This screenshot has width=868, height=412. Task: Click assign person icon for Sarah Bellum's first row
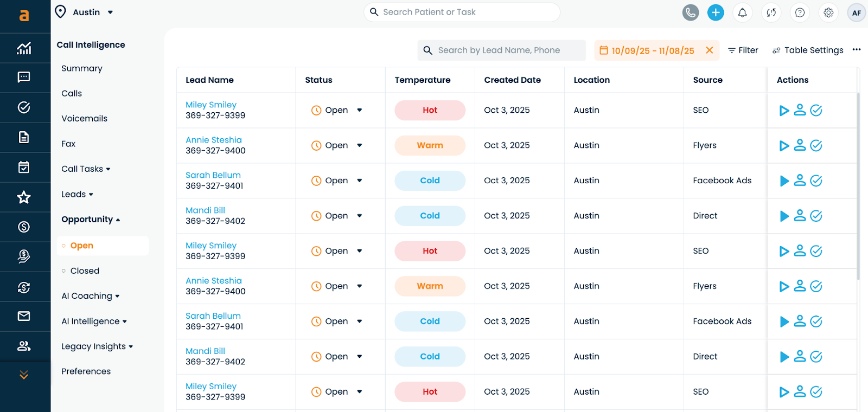pos(800,181)
